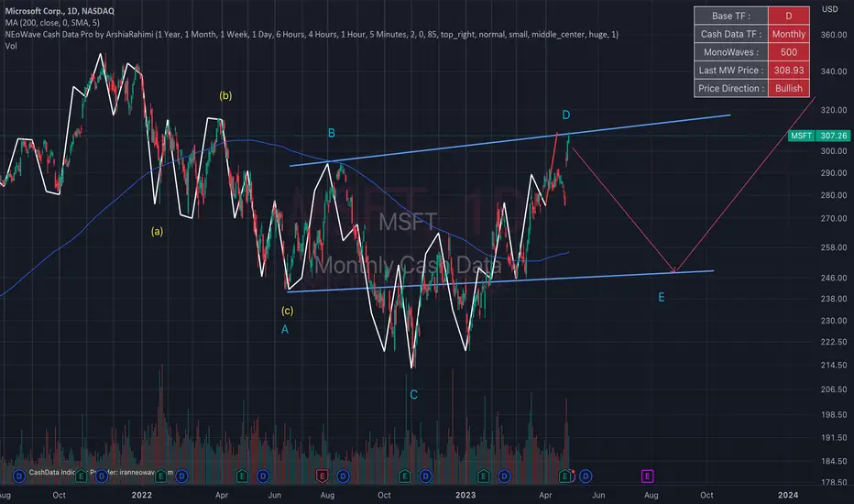This screenshot has width=854, height=504.
Task: Select the MA 200 indicator legend
Action: coord(52,22)
